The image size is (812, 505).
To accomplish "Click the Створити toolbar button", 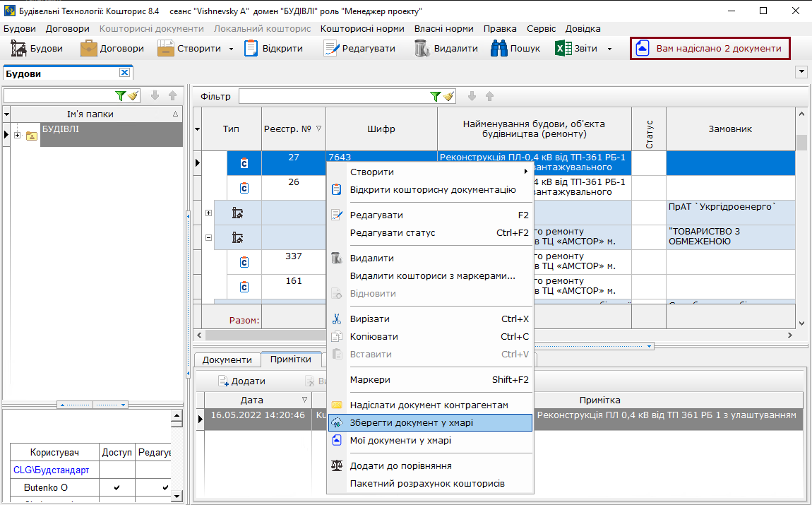I will click(189, 48).
